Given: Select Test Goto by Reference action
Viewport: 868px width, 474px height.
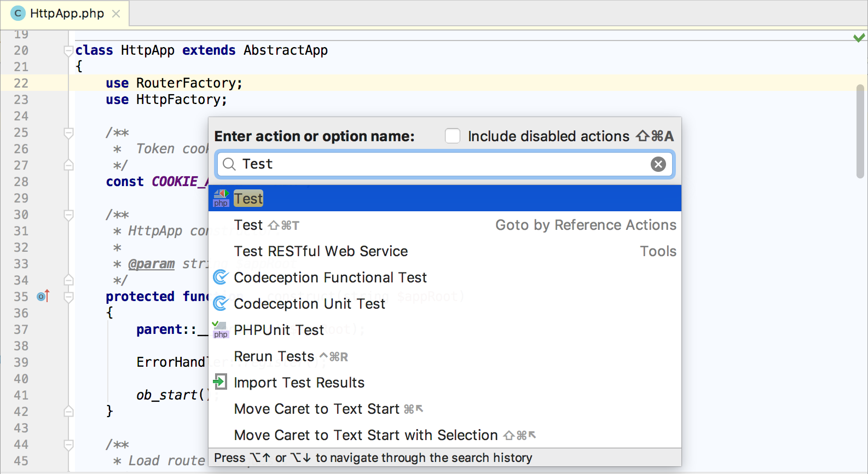Looking at the screenshot, I should point(445,225).
